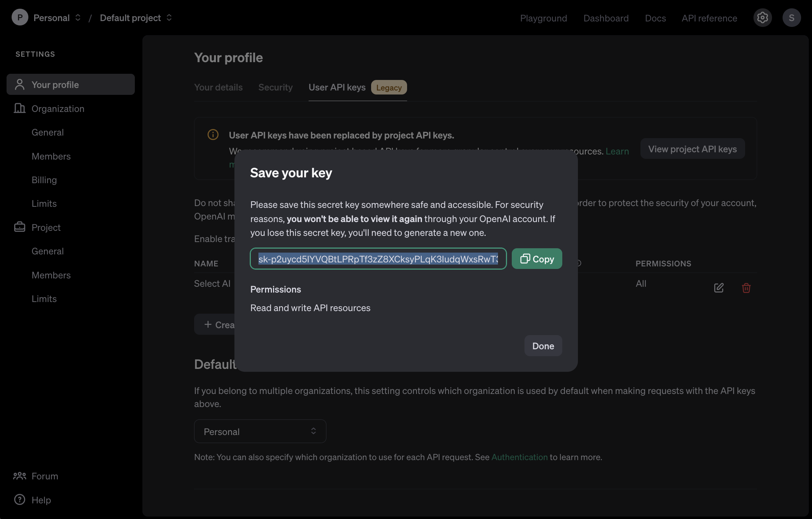The height and width of the screenshot is (519, 812).
Task: Click the Help question mark icon
Action: tap(20, 500)
